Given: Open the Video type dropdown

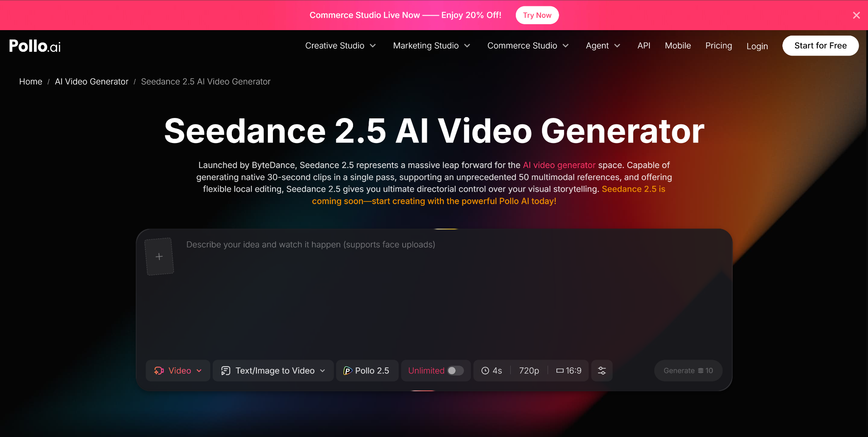Looking at the screenshot, I should [178, 370].
